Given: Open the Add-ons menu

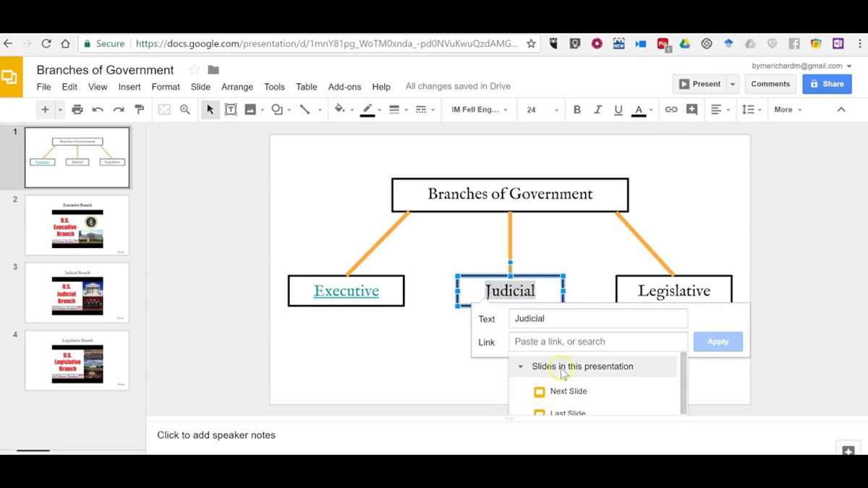Looking at the screenshot, I should click(x=344, y=87).
